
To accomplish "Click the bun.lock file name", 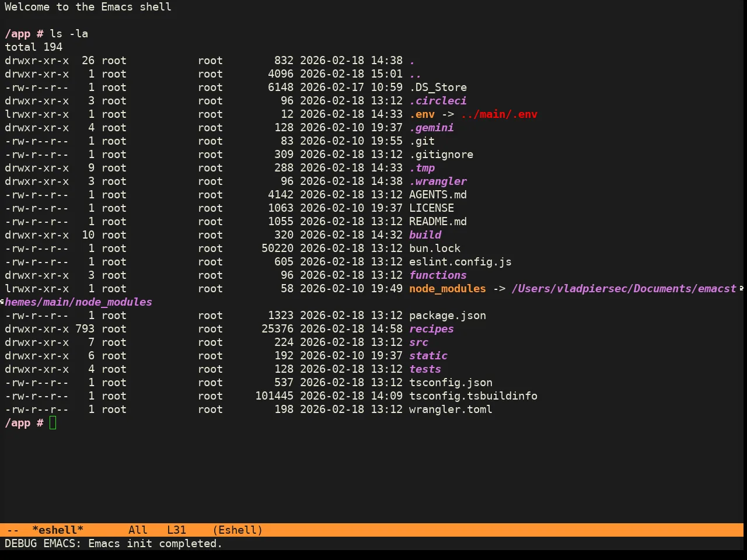I will 435,249.
